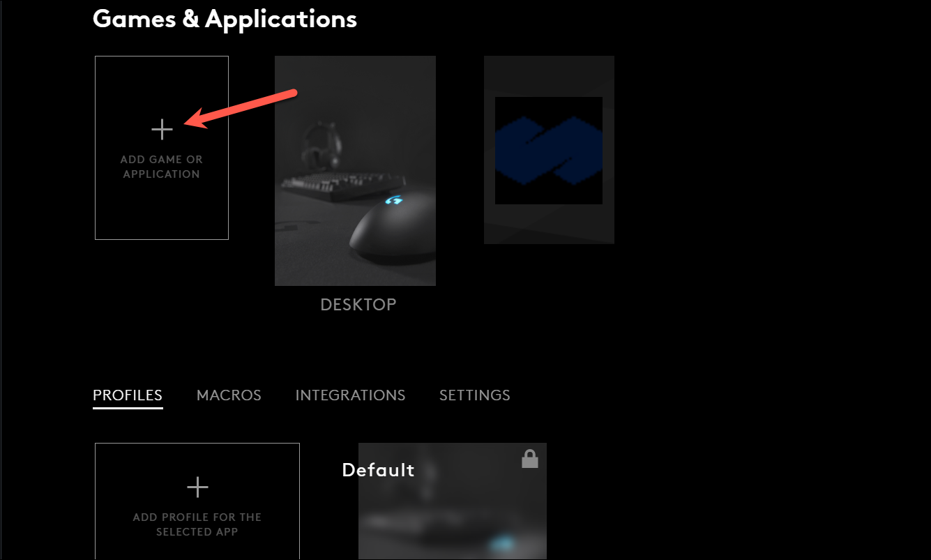This screenshot has height=560, width=931.
Task: Open the INTEGRATIONS tab
Action: tap(350, 395)
